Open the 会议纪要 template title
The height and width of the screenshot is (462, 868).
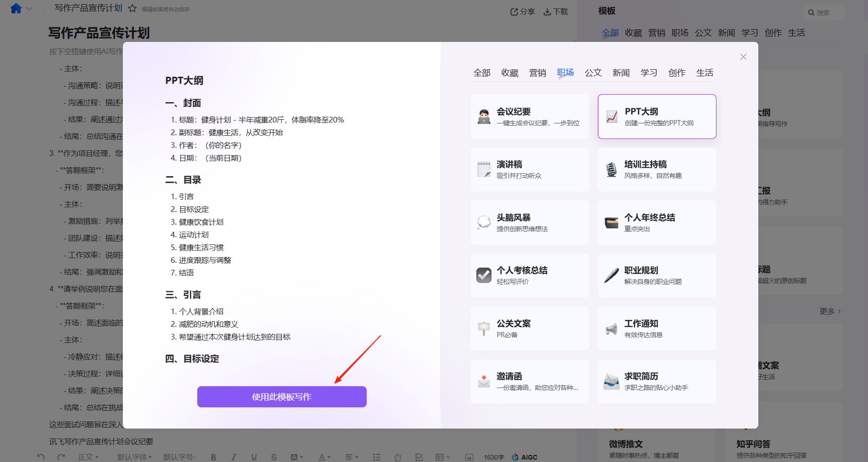click(514, 112)
